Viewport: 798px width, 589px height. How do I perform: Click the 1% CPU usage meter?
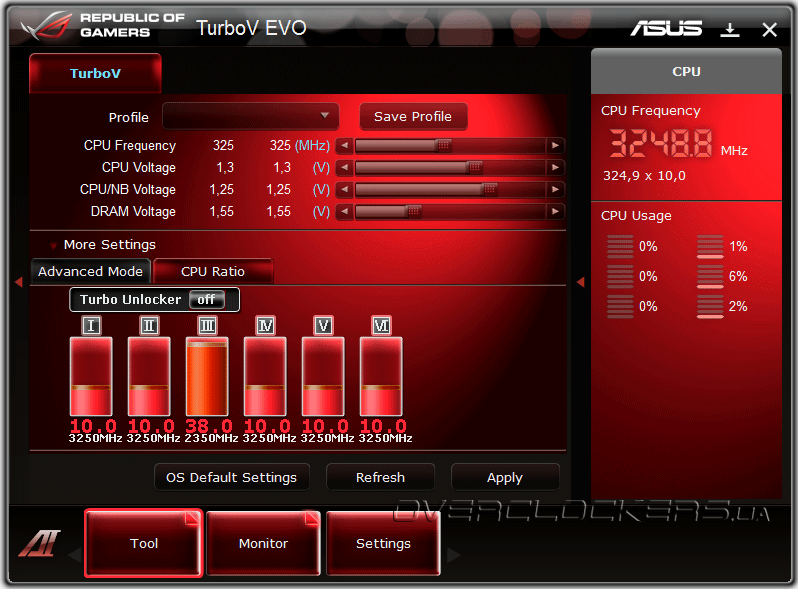pos(710,247)
